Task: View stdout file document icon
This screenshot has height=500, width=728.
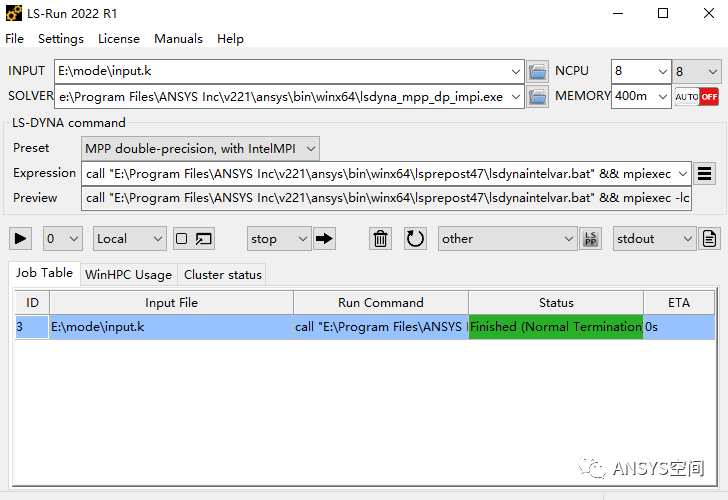Action: coord(709,239)
